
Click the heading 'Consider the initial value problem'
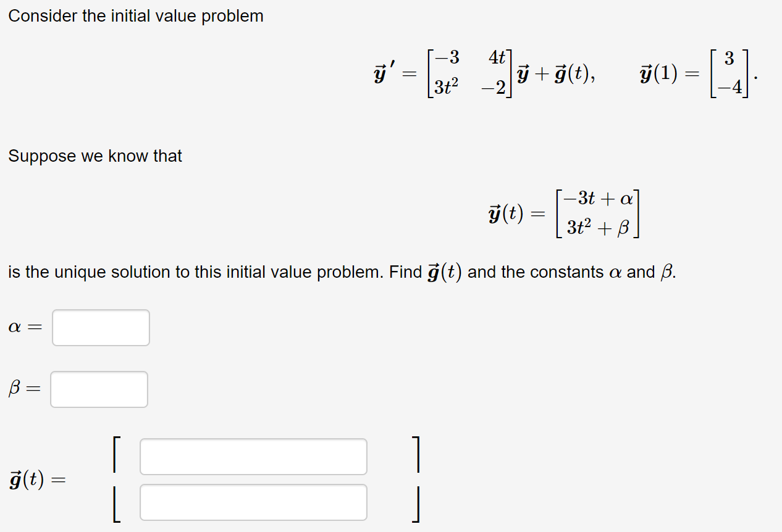tap(135, 16)
